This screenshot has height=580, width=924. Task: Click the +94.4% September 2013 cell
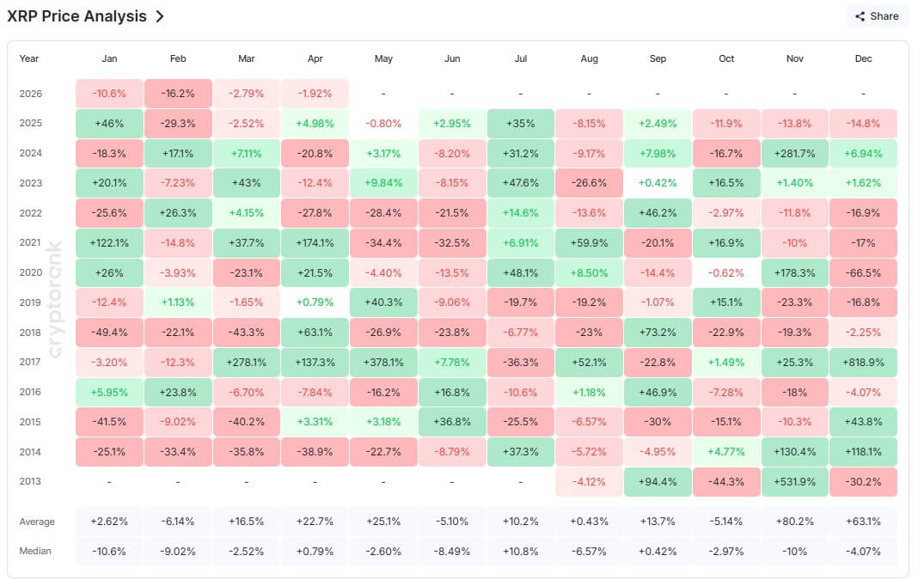point(658,481)
